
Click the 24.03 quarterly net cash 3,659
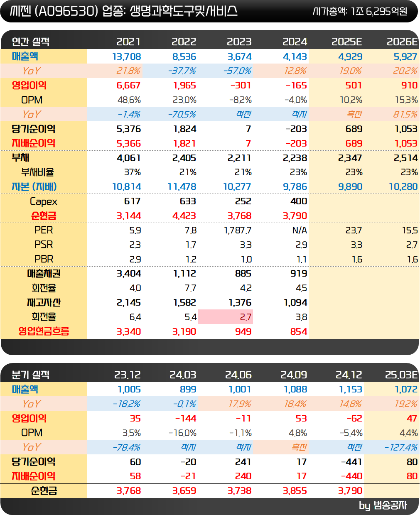(x=184, y=491)
